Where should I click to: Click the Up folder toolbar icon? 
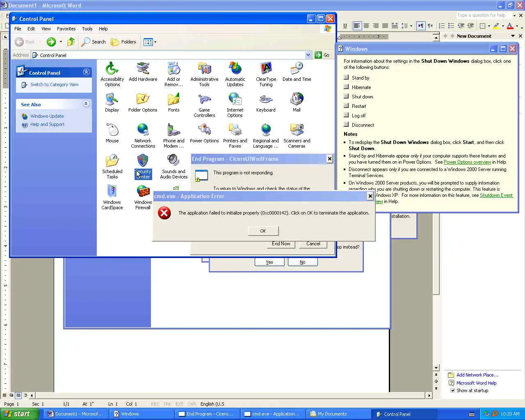coord(71,42)
